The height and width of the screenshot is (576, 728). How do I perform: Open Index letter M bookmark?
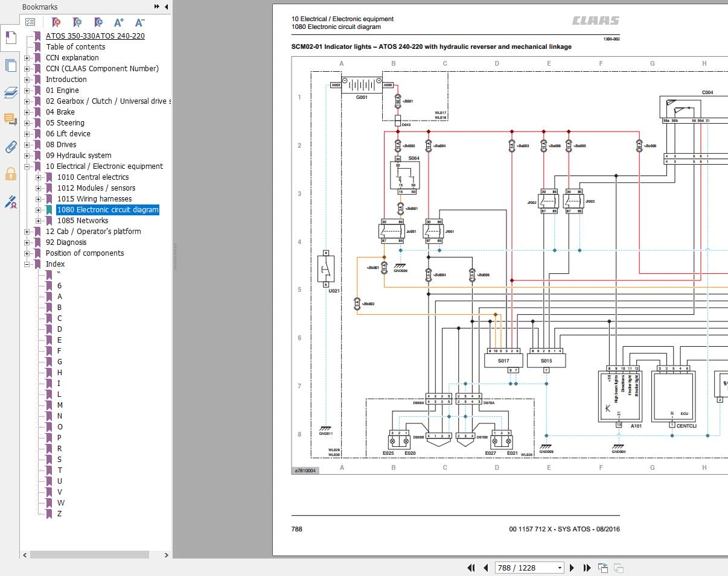(x=60, y=405)
